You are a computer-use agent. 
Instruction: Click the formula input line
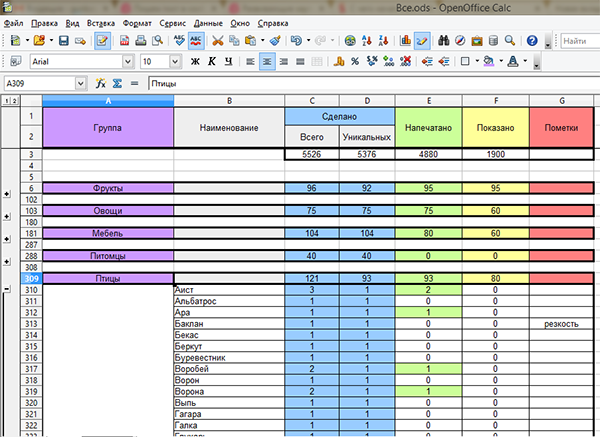(x=370, y=83)
